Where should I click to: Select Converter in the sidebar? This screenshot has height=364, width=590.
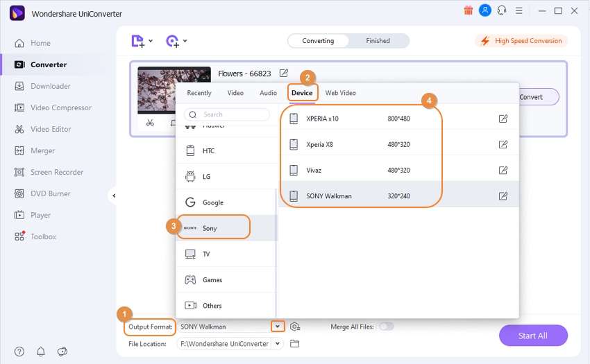[x=40, y=64]
